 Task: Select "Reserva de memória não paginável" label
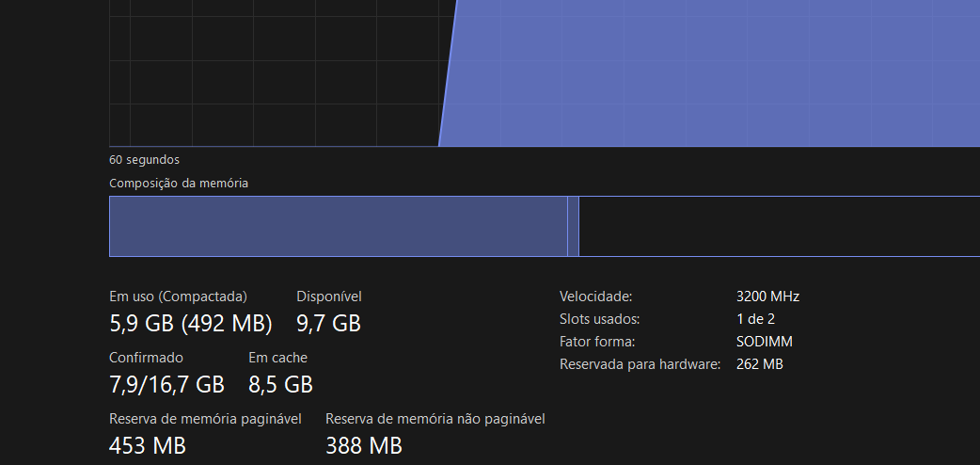coord(435,419)
